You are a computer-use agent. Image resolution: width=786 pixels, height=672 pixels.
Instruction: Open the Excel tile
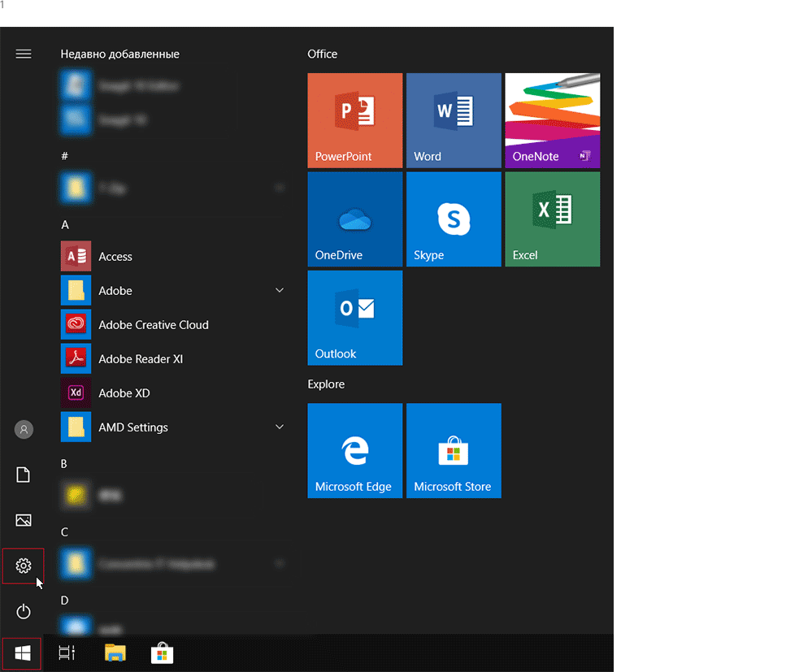tap(552, 219)
